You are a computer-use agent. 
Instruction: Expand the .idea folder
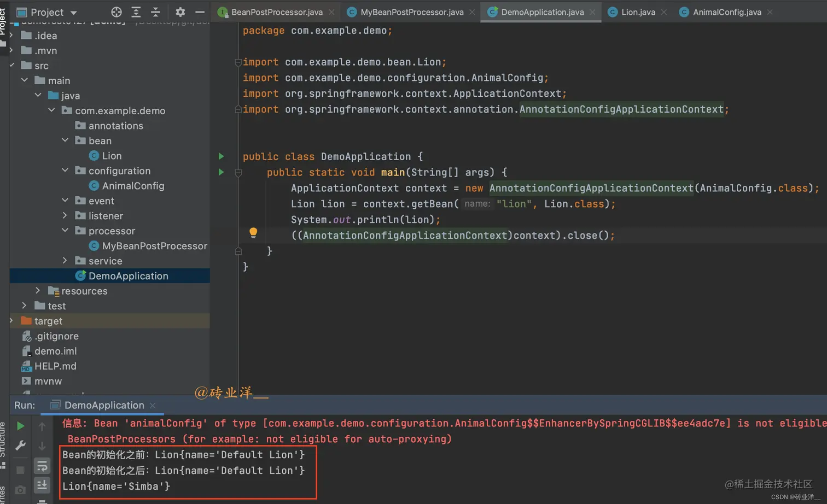(11, 35)
